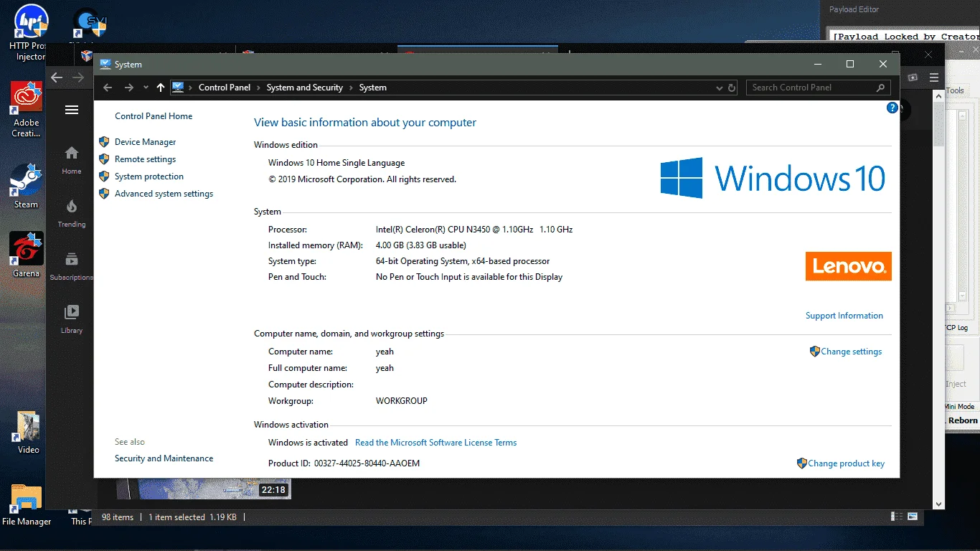Click the Search Control Panel field
980x551 pixels.
click(x=819, y=88)
